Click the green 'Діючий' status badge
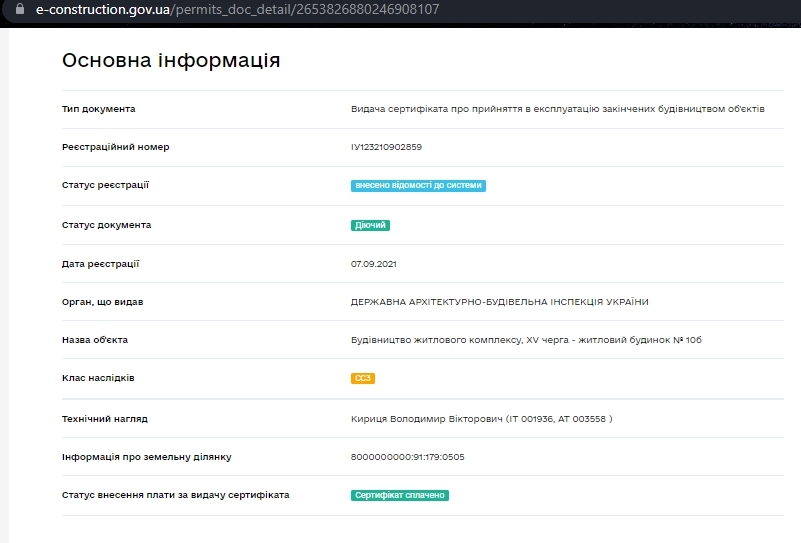Image resolution: width=801 pixels, height=543 pixels. tap(370, 225)
